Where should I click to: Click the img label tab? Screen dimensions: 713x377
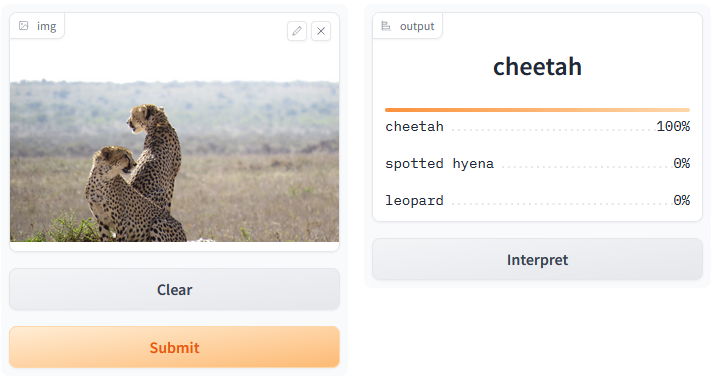click(37, 26)
